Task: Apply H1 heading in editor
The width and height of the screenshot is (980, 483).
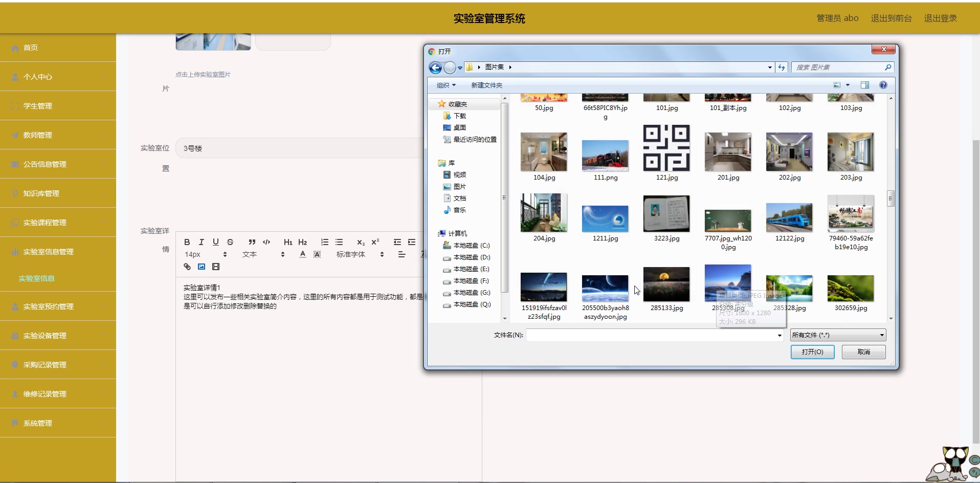Action: click(288, 242)
